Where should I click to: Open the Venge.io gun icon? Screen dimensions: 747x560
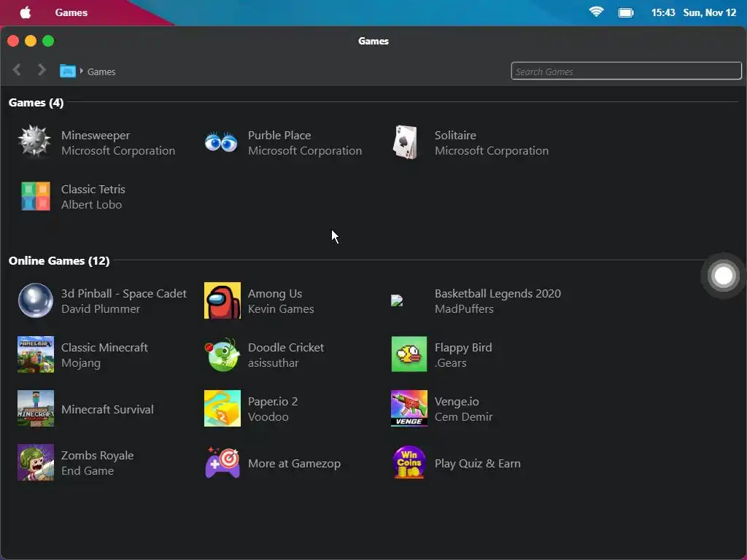click(409, 408)
